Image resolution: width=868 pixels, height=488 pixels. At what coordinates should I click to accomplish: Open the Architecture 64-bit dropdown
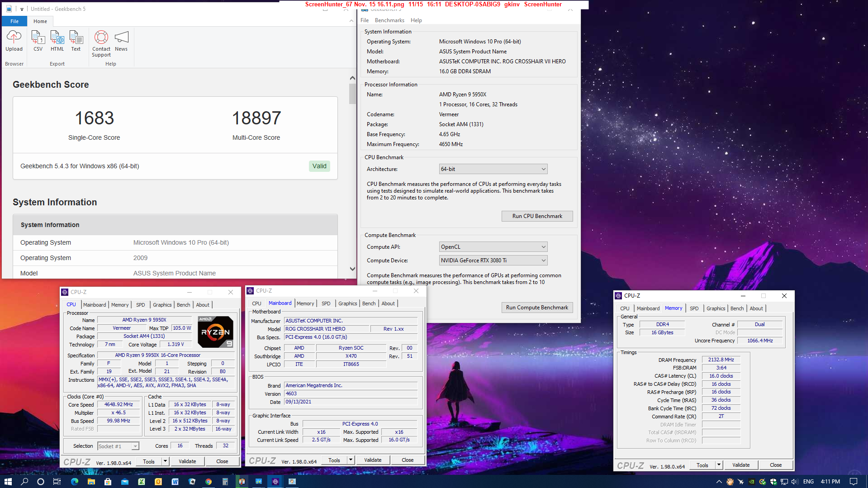point(493,169)
